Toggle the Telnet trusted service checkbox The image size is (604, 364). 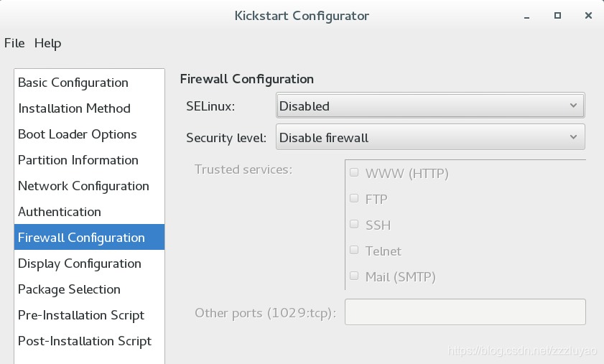point(354,250)
